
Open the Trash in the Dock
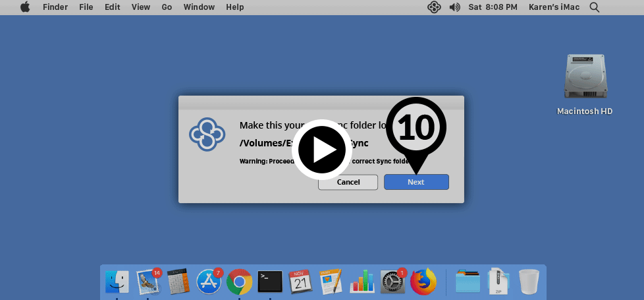(x=529, y=282)
